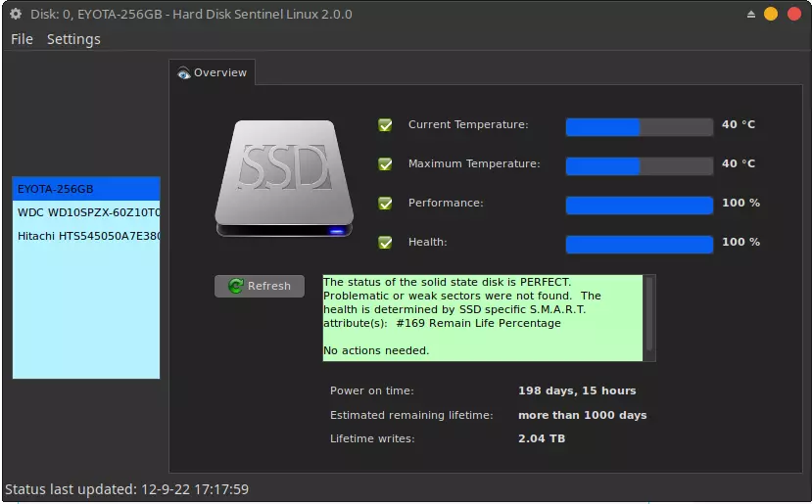
Task: Select the WDC WD10SPZX disk
Action: coord(86,212)
